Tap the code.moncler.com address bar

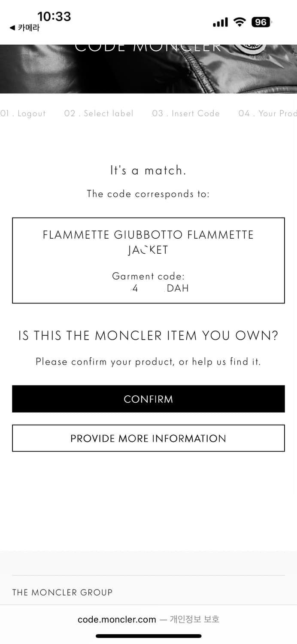117,620
